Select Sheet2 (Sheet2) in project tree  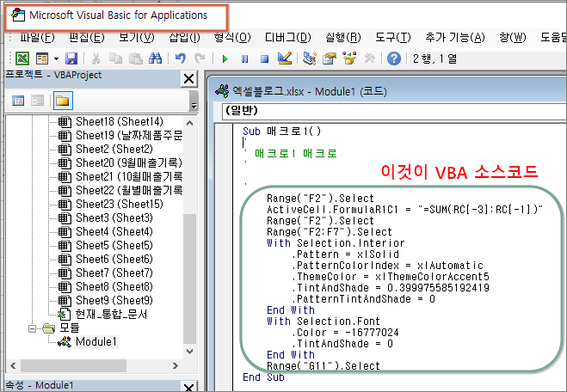click(x=114, y=150)
